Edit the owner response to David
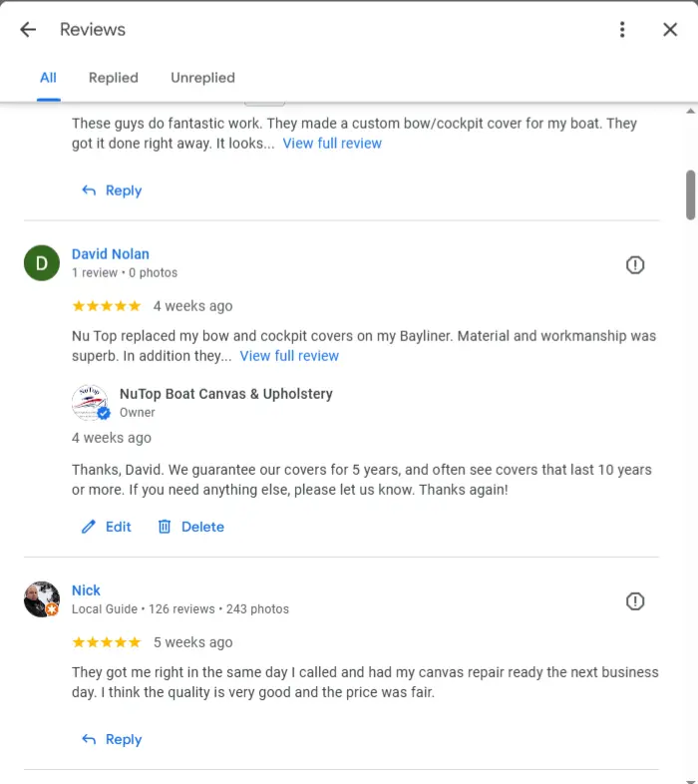 107,527
